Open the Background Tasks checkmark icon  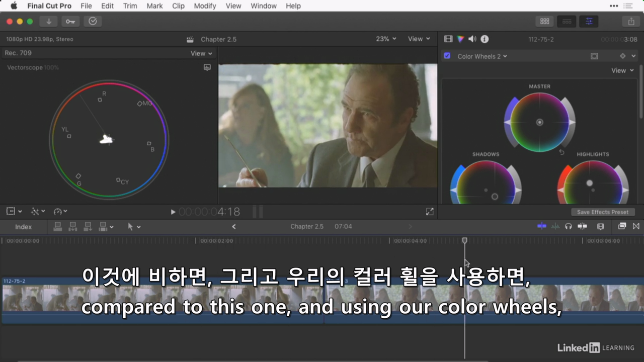click(93, 21)
